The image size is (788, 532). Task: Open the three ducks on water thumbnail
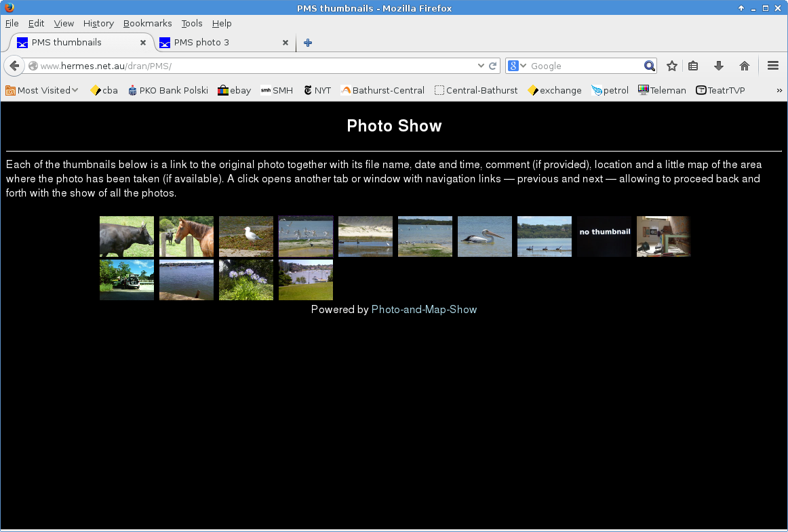pos(545,237)
